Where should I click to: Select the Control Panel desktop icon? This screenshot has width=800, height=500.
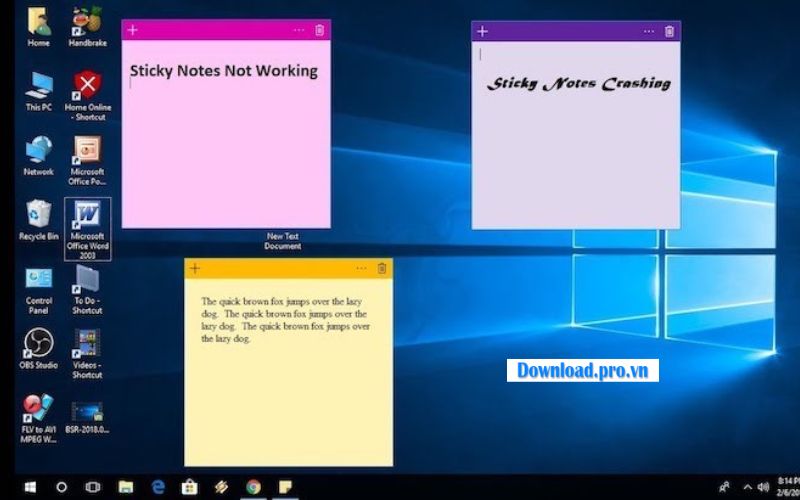point(39,291)
